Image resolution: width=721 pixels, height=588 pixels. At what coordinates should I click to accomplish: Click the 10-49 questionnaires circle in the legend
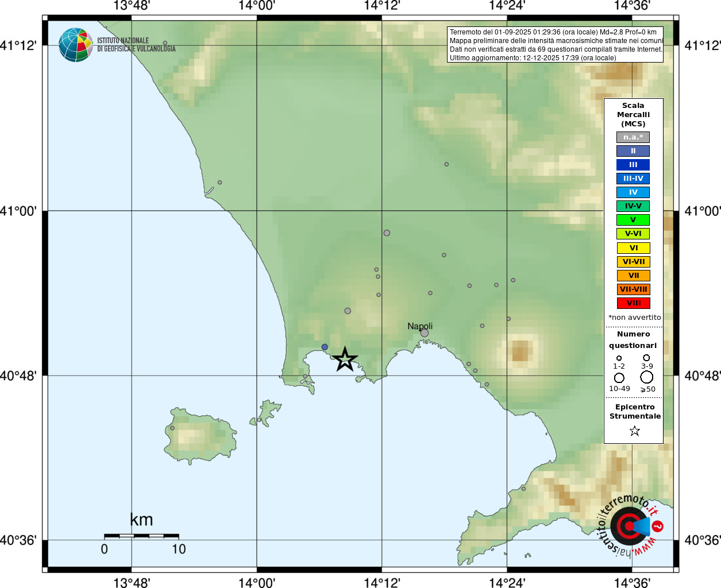coord(619,378)
